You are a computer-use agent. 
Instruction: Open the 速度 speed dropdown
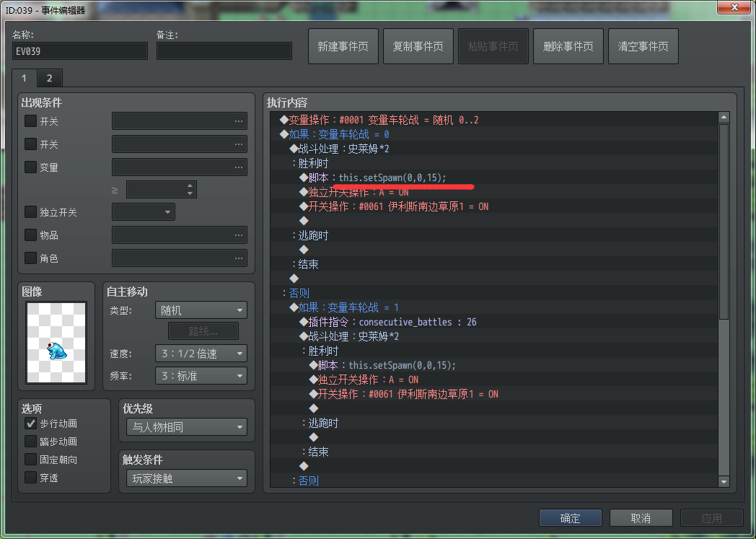click(x=201, y=354)
